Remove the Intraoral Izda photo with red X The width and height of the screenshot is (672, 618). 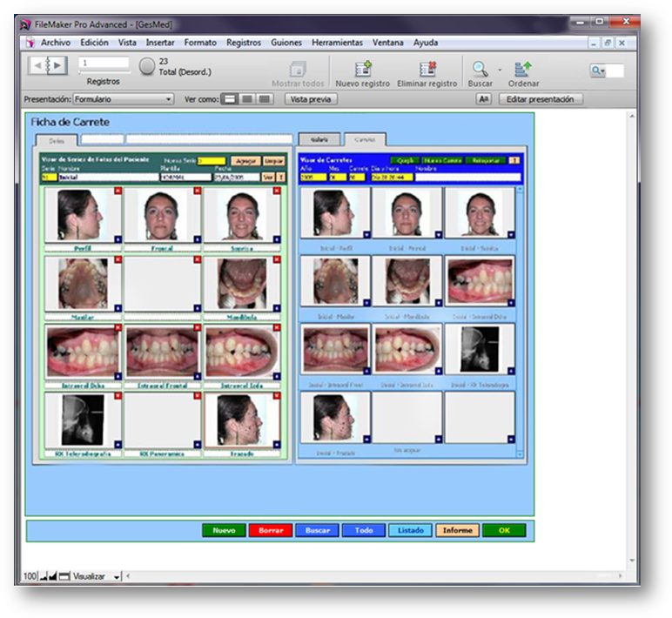(x=277, y=327)
